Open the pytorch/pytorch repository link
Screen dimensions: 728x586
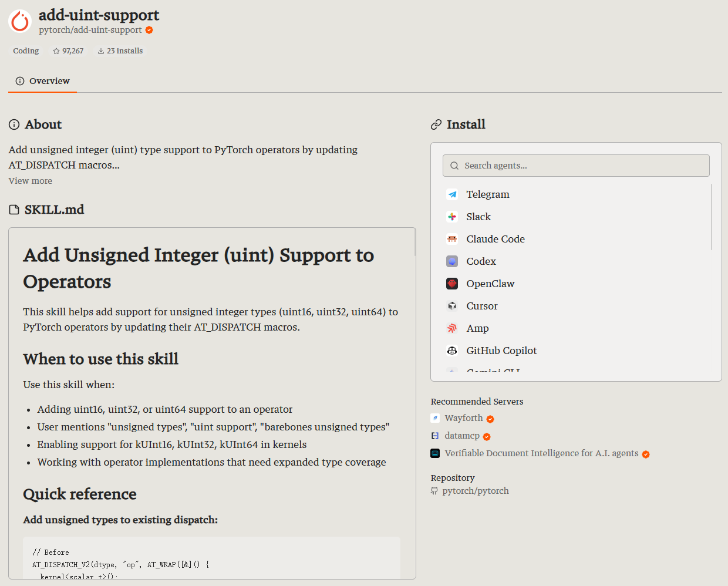(476, 491)
